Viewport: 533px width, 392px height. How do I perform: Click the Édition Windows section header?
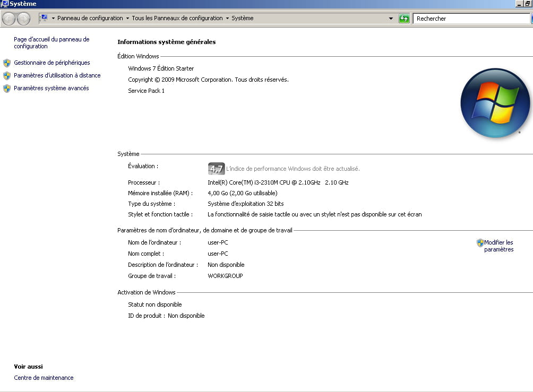(x=139, y=56)
